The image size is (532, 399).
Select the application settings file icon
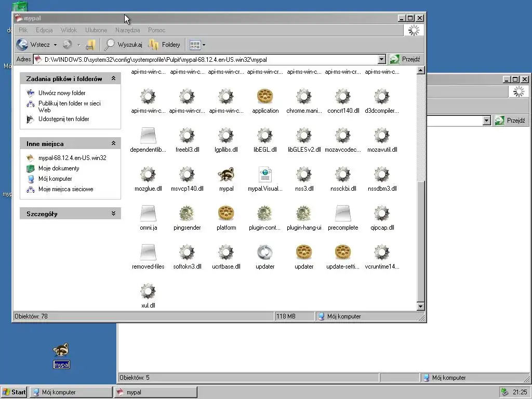(265, 96)
